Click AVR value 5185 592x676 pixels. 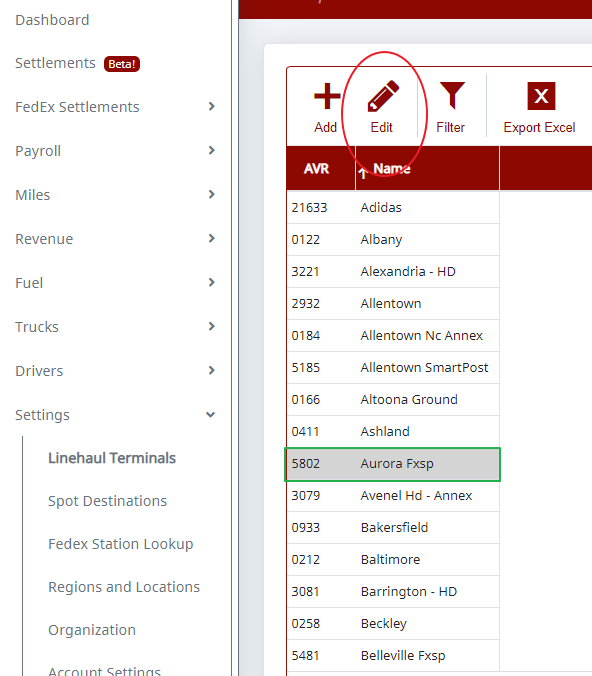[x=306, y=368]
